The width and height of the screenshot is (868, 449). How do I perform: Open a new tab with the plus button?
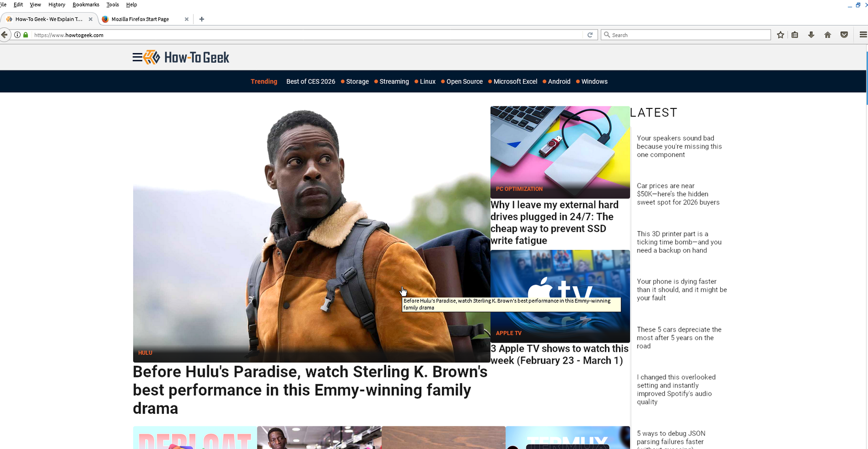coord(201,19)
